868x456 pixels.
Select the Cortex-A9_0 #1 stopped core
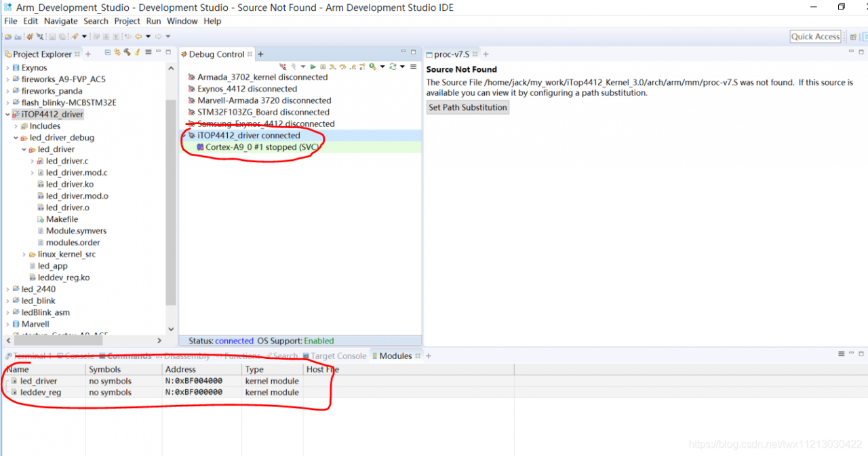click(257, 147)
